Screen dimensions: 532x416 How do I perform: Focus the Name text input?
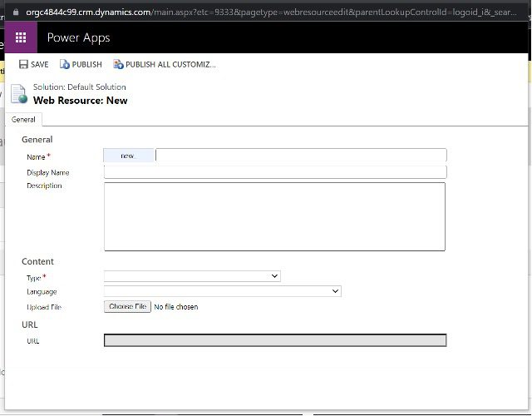[x=301, y=156]
